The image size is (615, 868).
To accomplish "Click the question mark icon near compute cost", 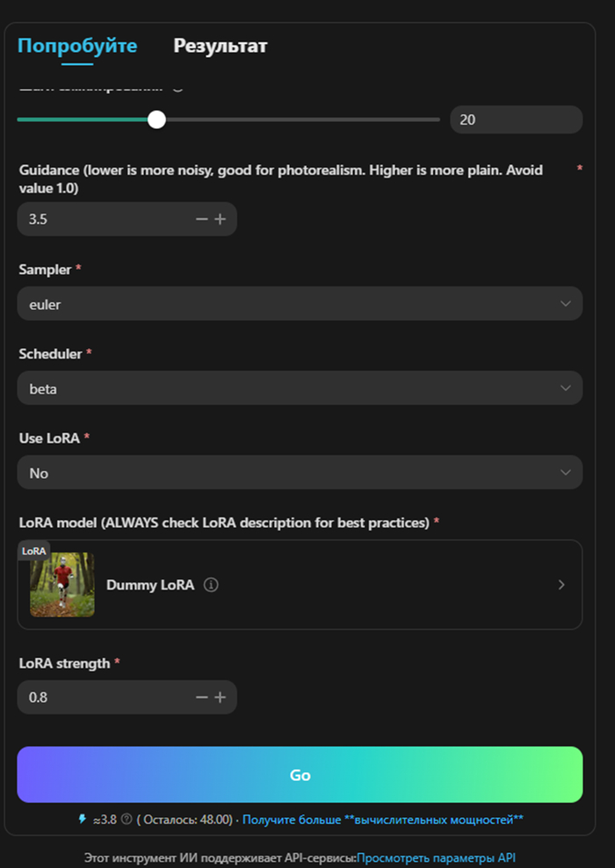I will pos(127,820).
